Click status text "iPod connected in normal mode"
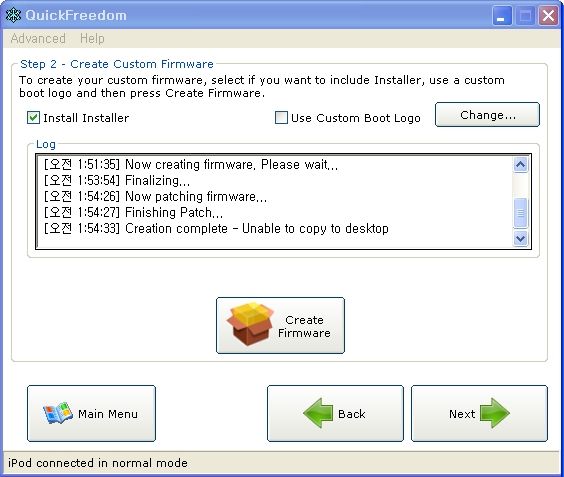This screenshot has height=477, width=564. (98, 463)
